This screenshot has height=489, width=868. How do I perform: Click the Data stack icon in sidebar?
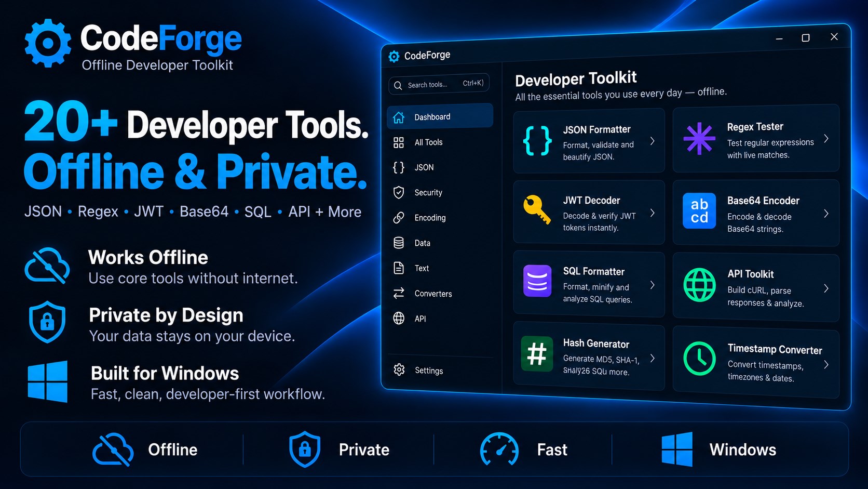tap(399, 243)
